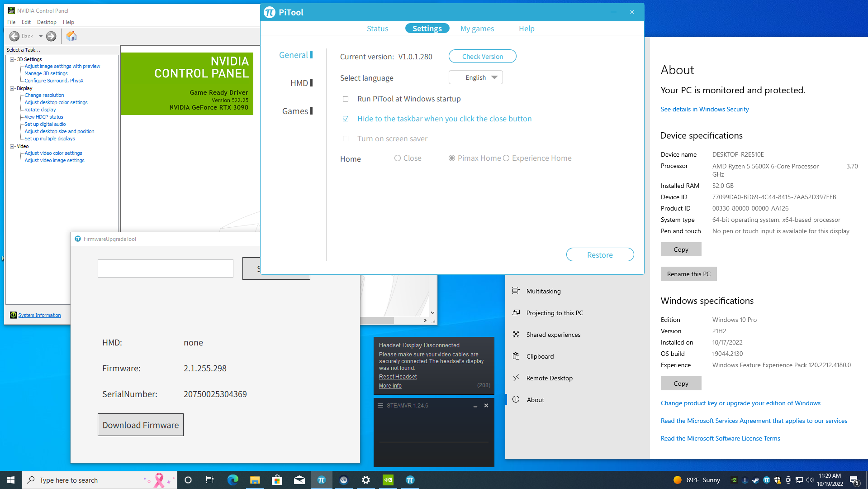Click the Check Version button

tap(482, 57)
